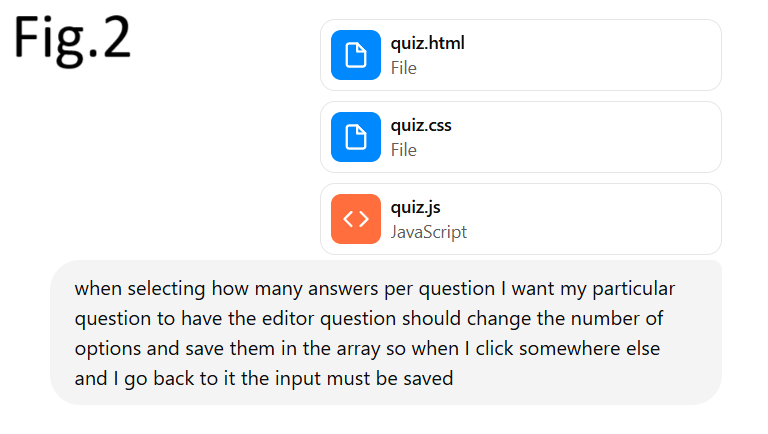Click the blue file icon for quiz.css
The height and width of the screenshot is (434, 768).
click(356, 137)
